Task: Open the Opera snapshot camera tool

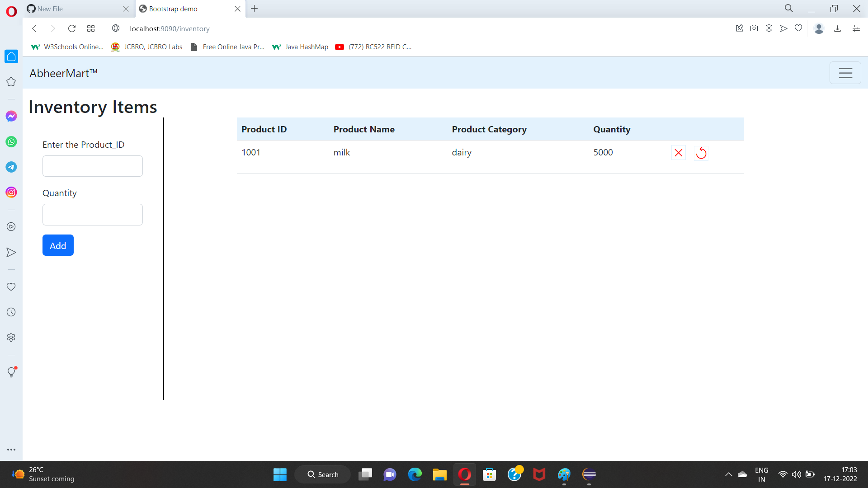Action: 754,28
